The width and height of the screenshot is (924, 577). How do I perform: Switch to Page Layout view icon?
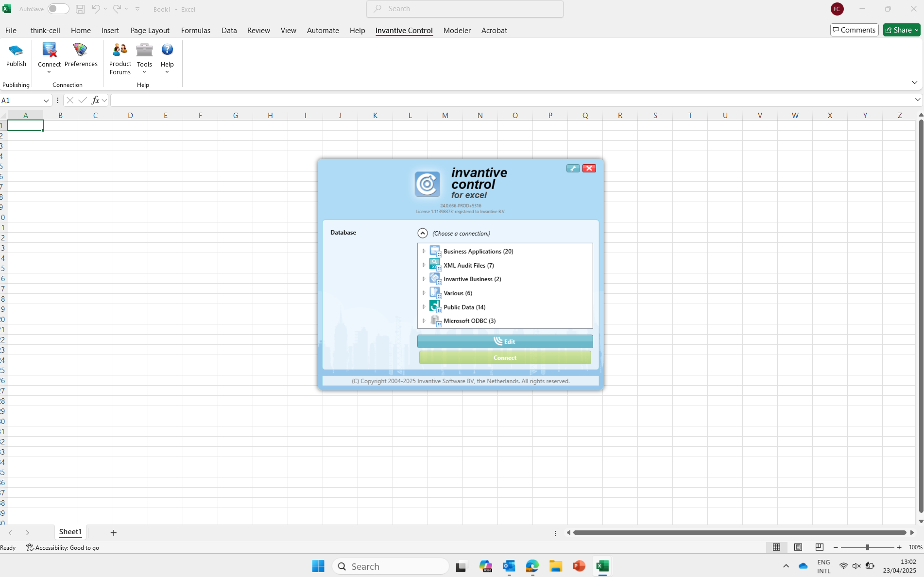798,547
